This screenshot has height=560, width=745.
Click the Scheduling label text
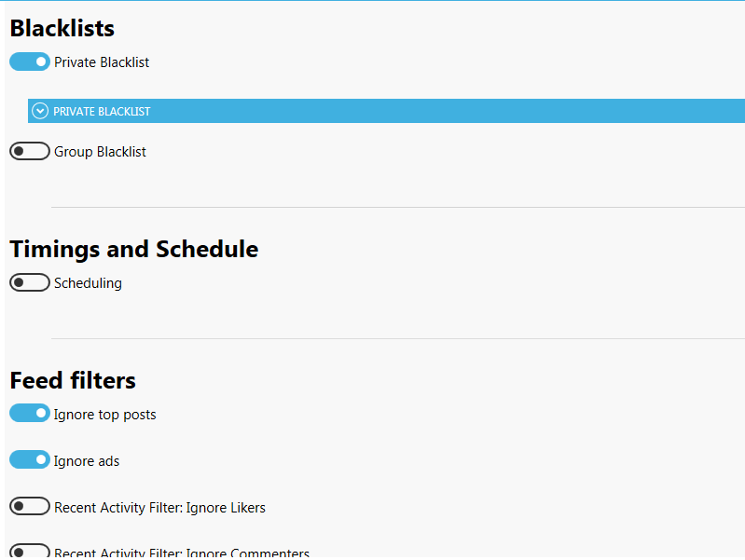88,283
